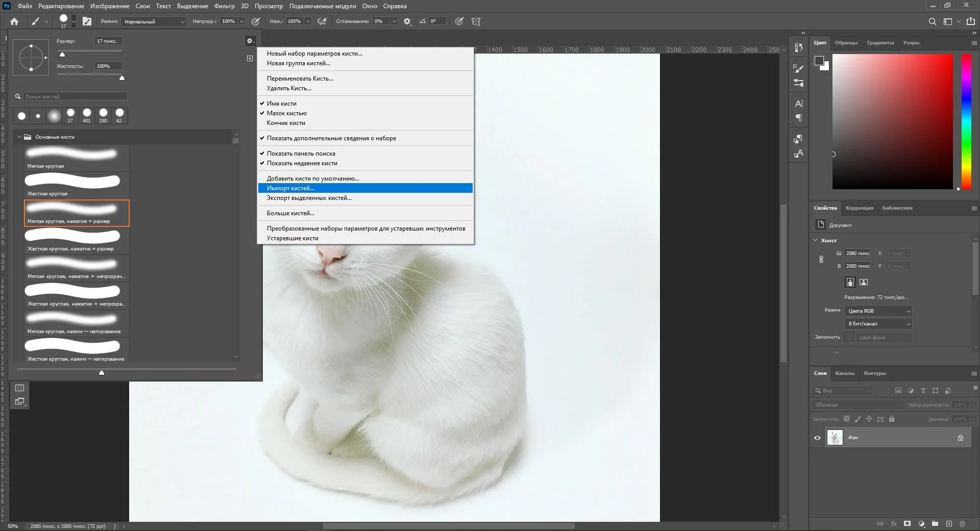Switch to the Каналы tab

pyautogui.click(x=845, y=373)
